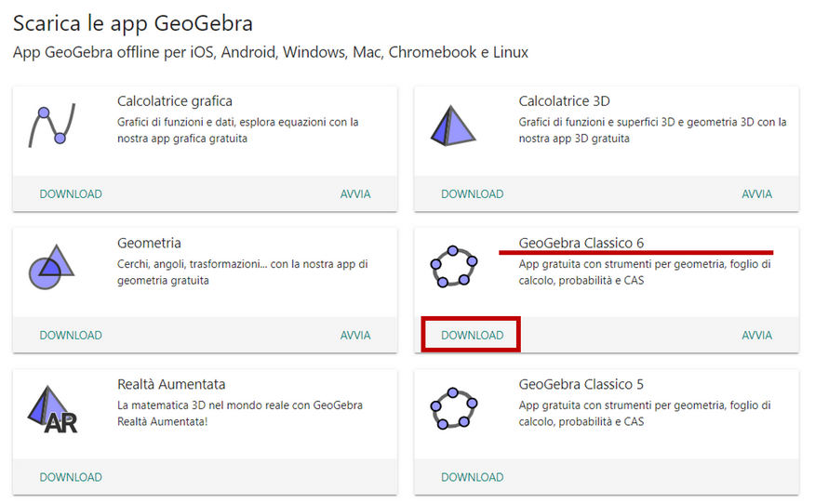Launch Calcolatrice grafica with AVVIA
This screenshot has height=504, width=815.
(x=355, y=194)
